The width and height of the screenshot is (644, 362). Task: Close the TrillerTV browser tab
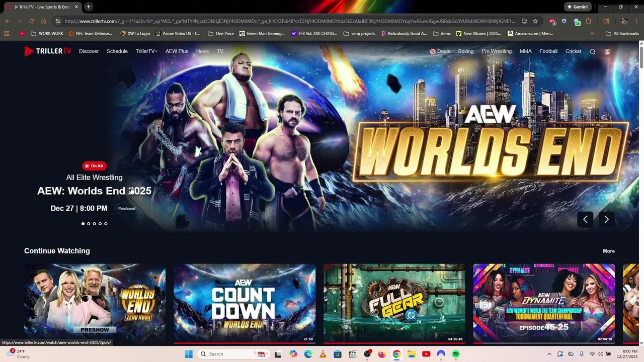coord(76,7)
